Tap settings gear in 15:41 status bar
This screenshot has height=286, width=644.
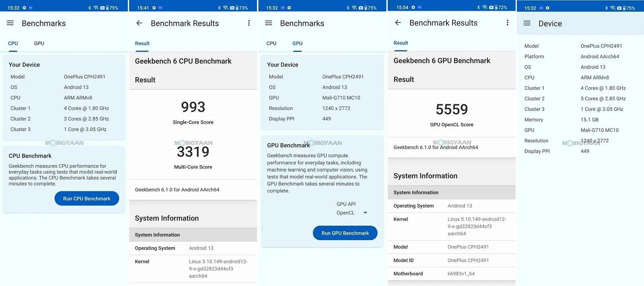tap(154, 8)
